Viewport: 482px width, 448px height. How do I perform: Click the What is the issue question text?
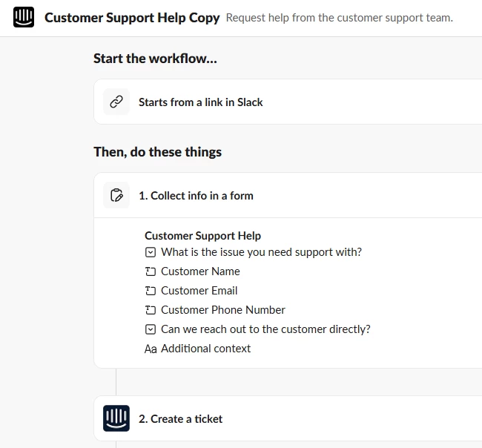coord(261,252)
